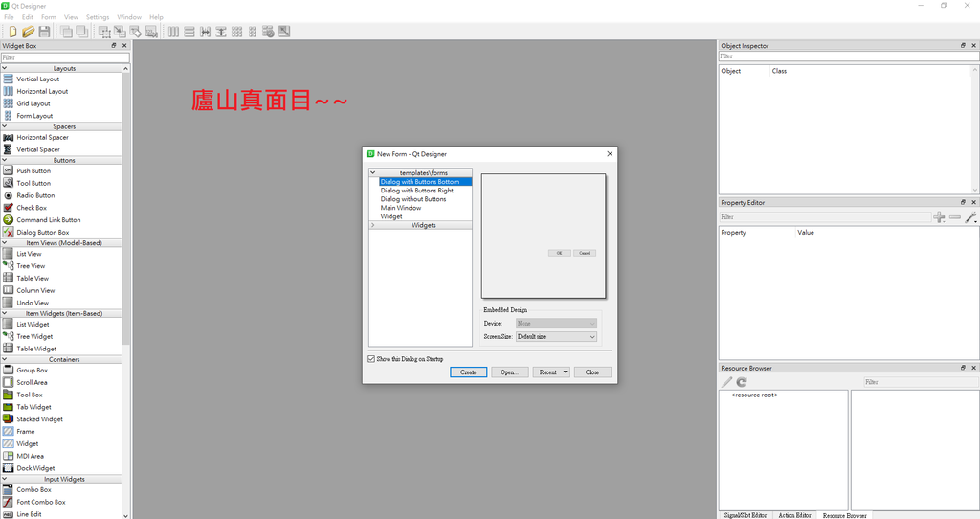
Task: Open the File menu
Action: click(9, 17)
